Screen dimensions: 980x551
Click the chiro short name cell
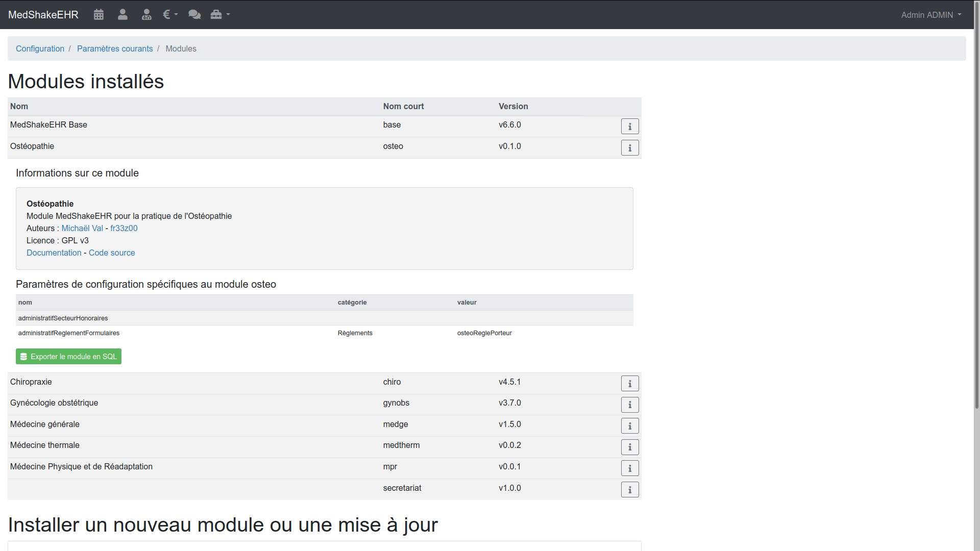[392, 382]
